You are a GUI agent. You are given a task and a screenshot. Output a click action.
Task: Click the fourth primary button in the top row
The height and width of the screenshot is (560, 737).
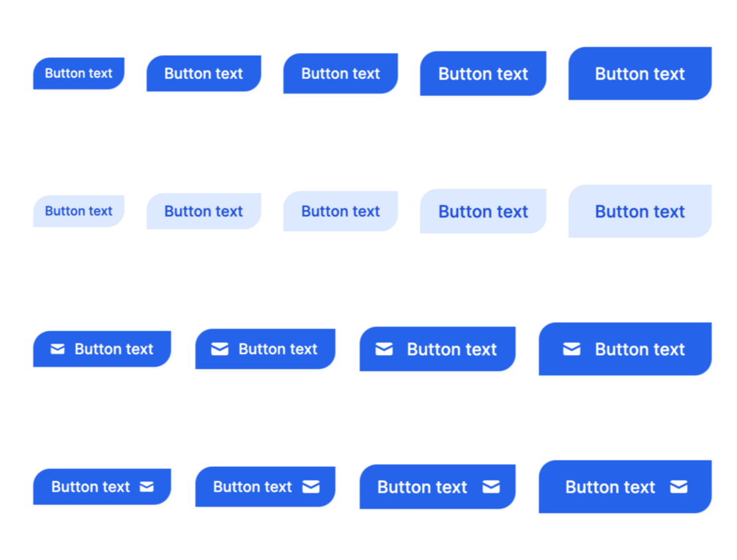483,73
